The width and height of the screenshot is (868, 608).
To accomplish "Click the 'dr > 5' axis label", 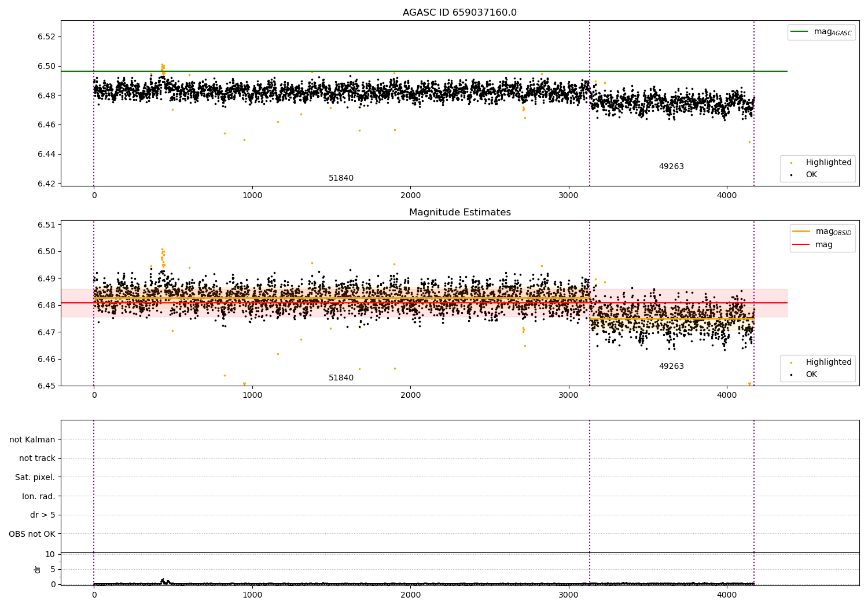I will 42,515.
